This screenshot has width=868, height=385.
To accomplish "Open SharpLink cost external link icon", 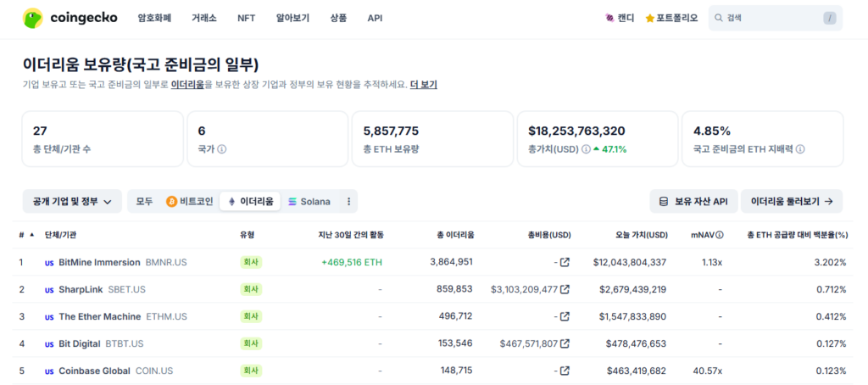I will click(x=565, y=289).
